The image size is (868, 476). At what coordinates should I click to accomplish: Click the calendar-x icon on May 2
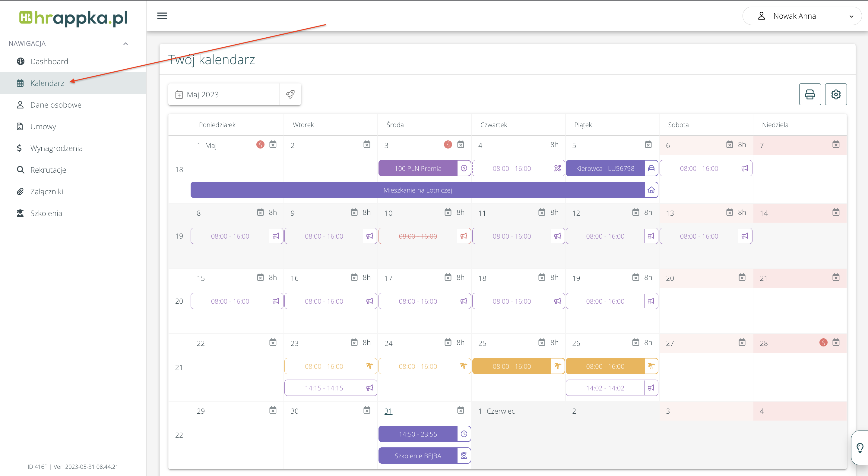coord(367,145)
